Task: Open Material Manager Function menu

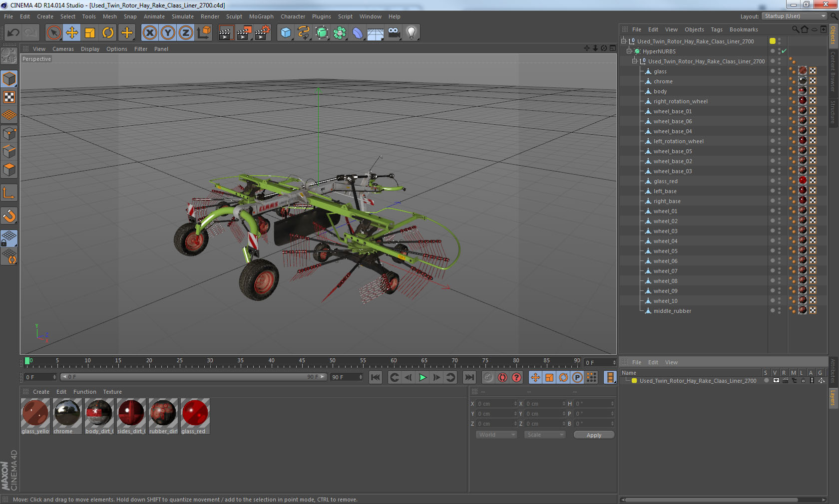Action: tap(85, 392)
